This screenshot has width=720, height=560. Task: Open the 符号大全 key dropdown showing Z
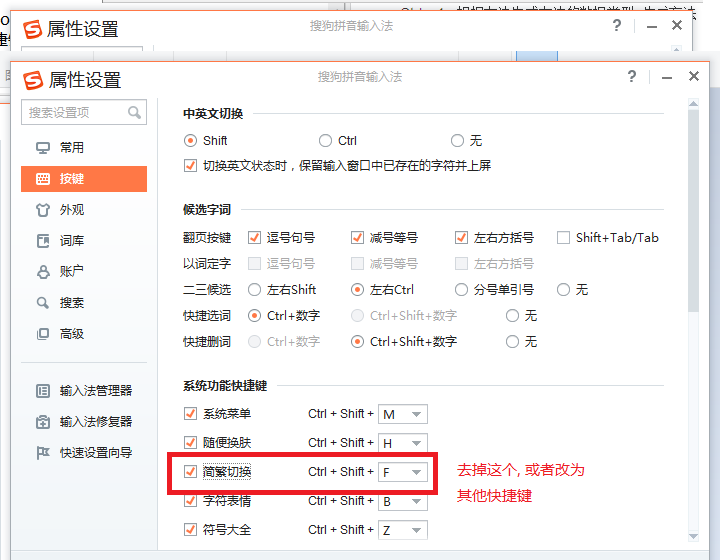403,530
